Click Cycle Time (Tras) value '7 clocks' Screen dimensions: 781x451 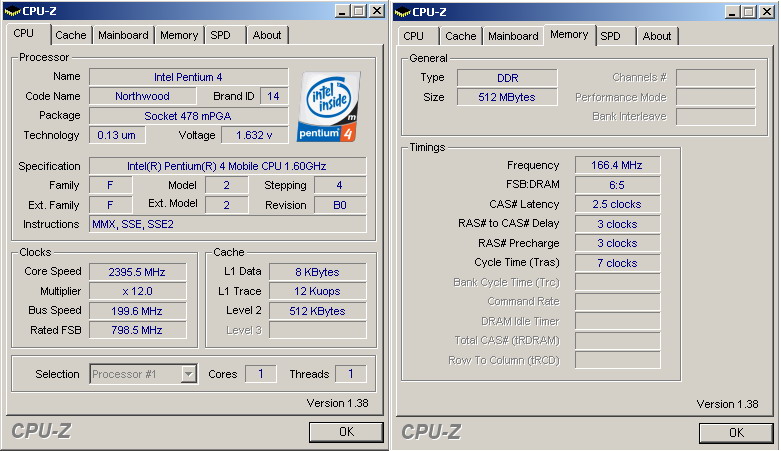click(617, 263)
